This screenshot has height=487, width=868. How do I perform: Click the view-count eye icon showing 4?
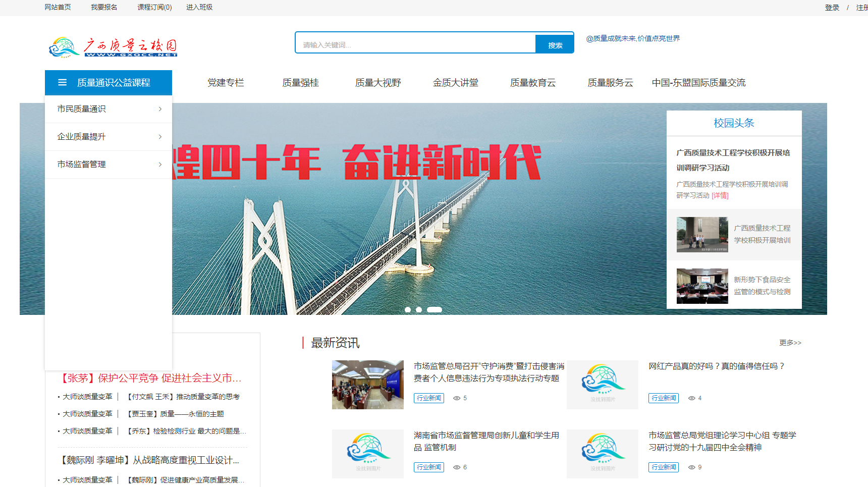pyautogui.click(x=692, y=398)
